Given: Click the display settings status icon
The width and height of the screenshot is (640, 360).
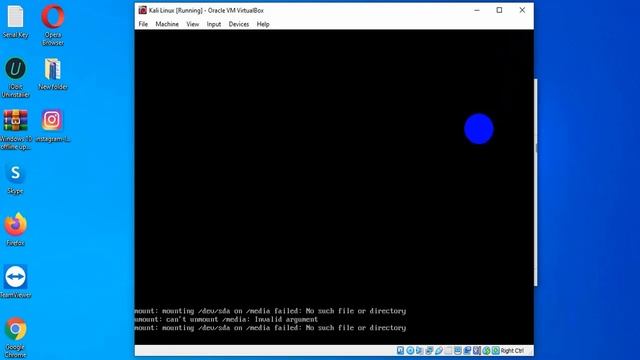Looking at the screenshot, I should [458, 350].
